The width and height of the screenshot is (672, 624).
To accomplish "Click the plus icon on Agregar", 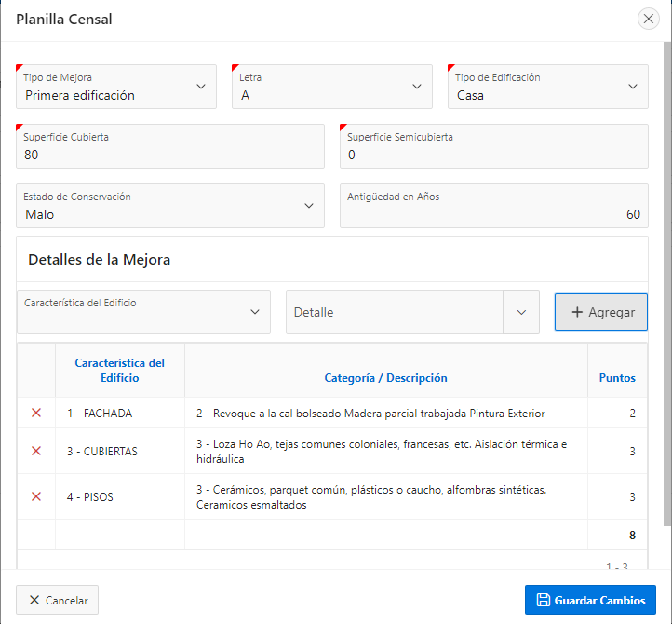I will pyautogui.click(x=577, y=312).
